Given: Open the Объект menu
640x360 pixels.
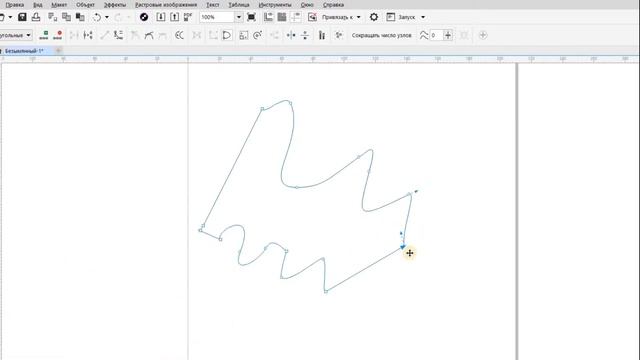Looking at the screenshot, I should click(x=85, y=5).
